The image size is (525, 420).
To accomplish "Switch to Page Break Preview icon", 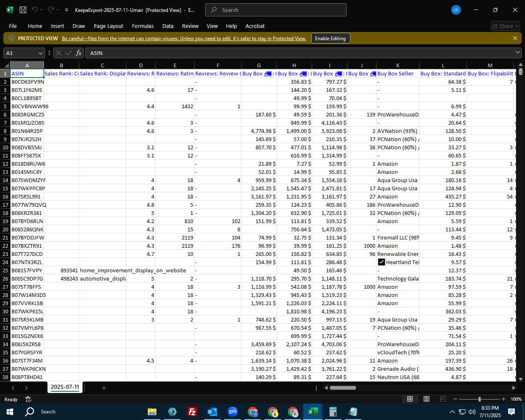I will [443, 399].
